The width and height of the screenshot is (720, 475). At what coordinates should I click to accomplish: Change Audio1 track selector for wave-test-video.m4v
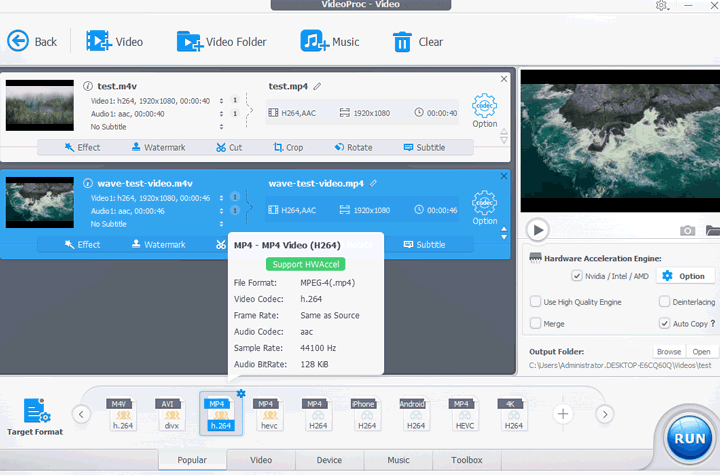click(x=221, y=211)
